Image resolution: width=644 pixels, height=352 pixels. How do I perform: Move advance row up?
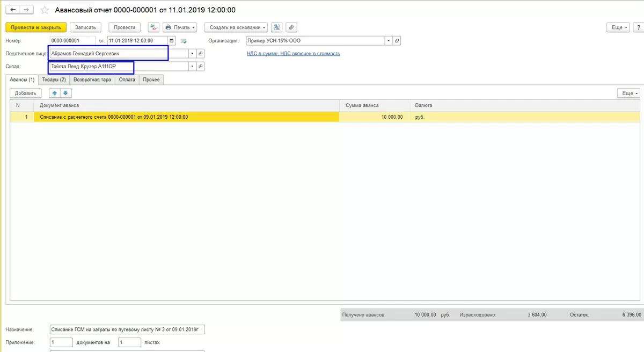55,93
